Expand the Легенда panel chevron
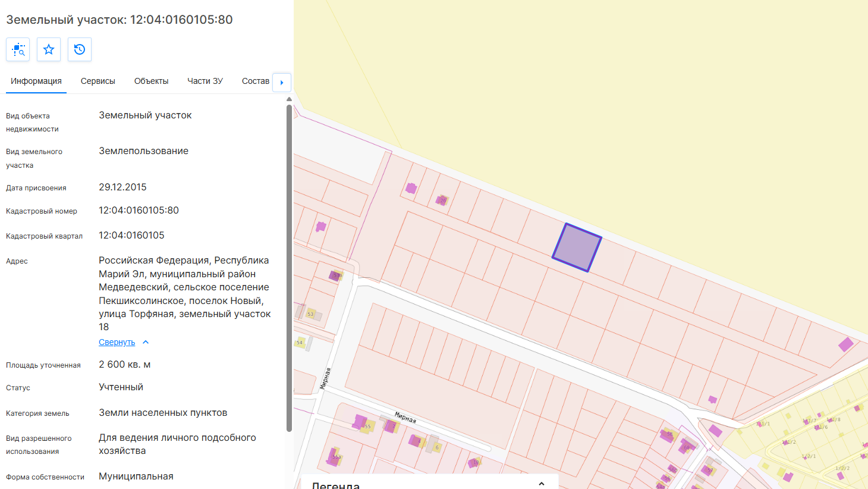The width and height of the screenshot is (868, 489). [542, 484]
